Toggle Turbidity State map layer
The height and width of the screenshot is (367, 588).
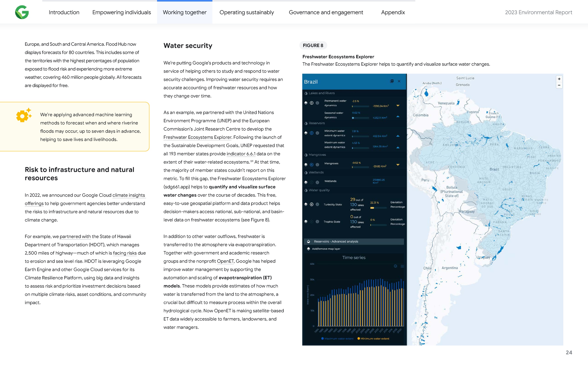click(306, 204)
